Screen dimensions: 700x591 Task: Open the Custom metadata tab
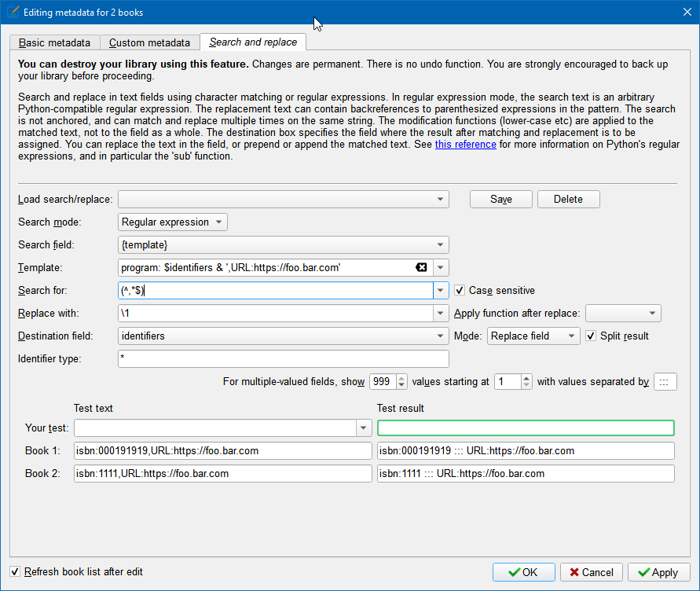click(x=149, y=42)
